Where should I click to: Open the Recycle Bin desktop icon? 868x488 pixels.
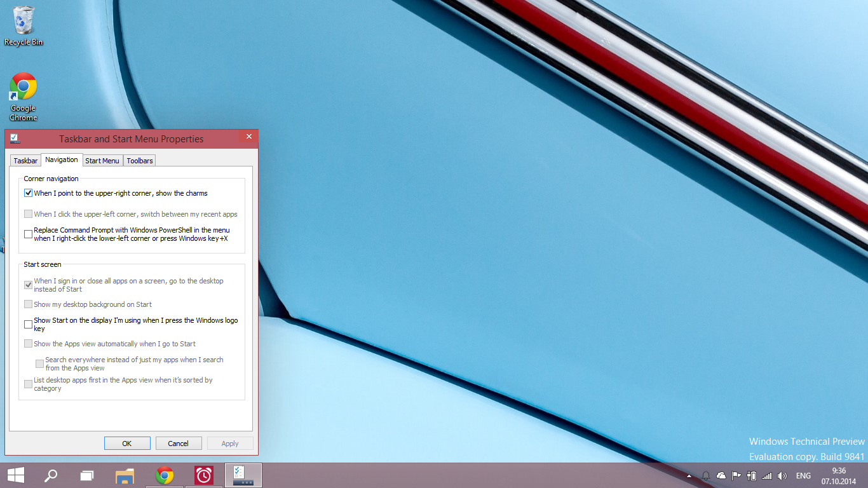tap(24, 26)
